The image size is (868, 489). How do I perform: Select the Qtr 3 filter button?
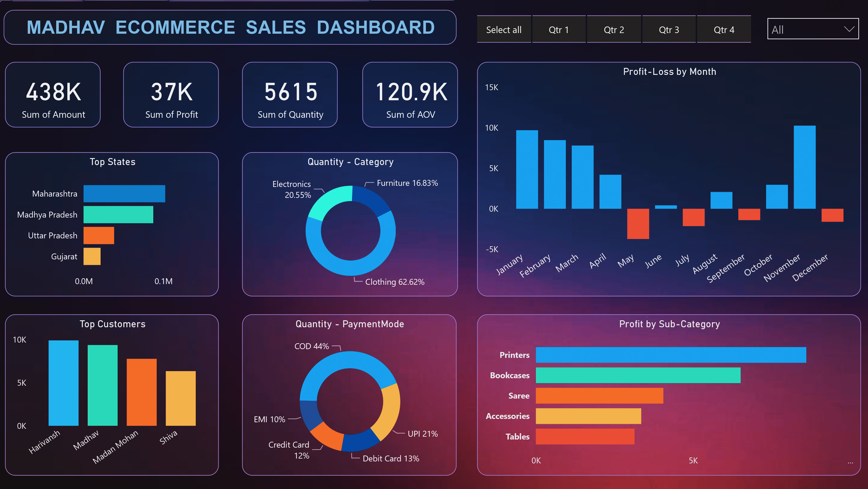coord(669,30)
